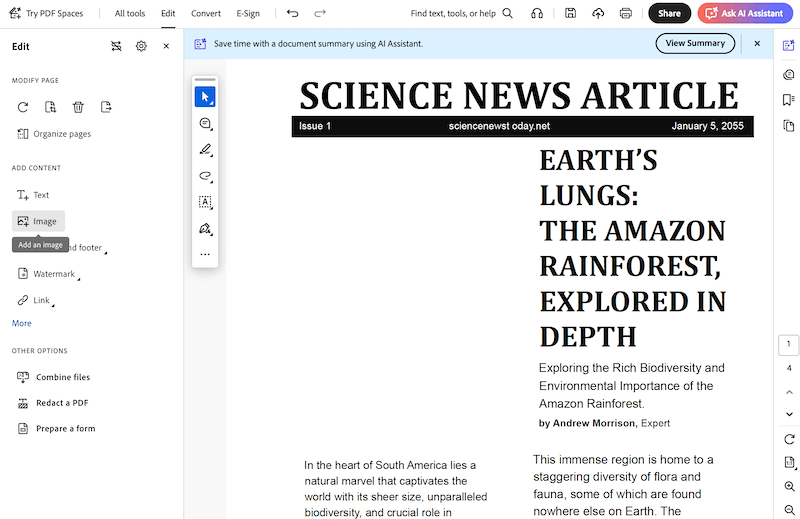Image resolution: width=800 pixels, height=519 pixels.
Task: Select the Image tool in Add Content
Action: pyautogui.click(x=38, y=221)
